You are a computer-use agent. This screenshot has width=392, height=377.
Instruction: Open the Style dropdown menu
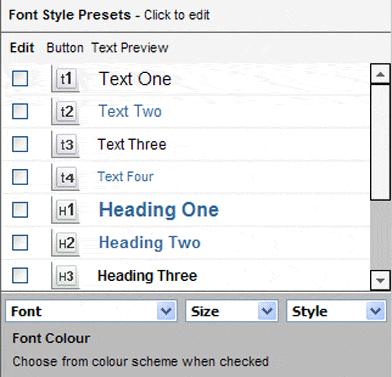coord(336,311)
